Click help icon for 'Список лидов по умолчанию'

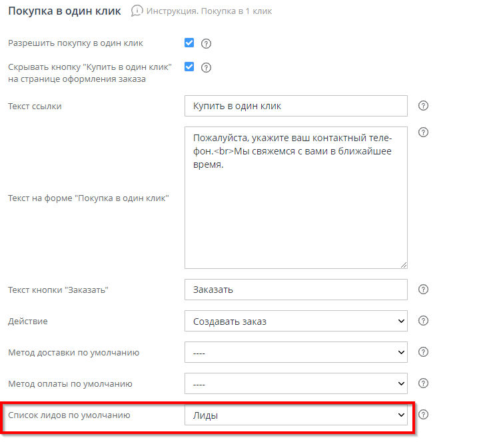pos(423,414)
